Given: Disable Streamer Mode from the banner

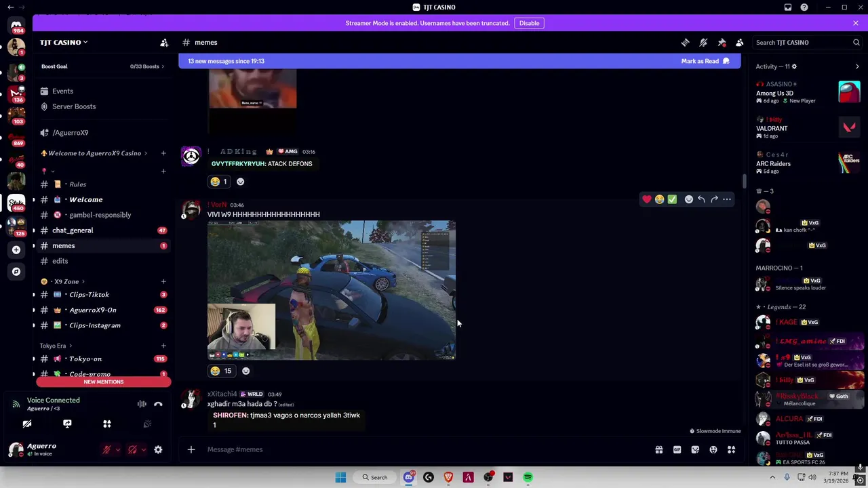Looking at the screenshot, I should (529, 23).
